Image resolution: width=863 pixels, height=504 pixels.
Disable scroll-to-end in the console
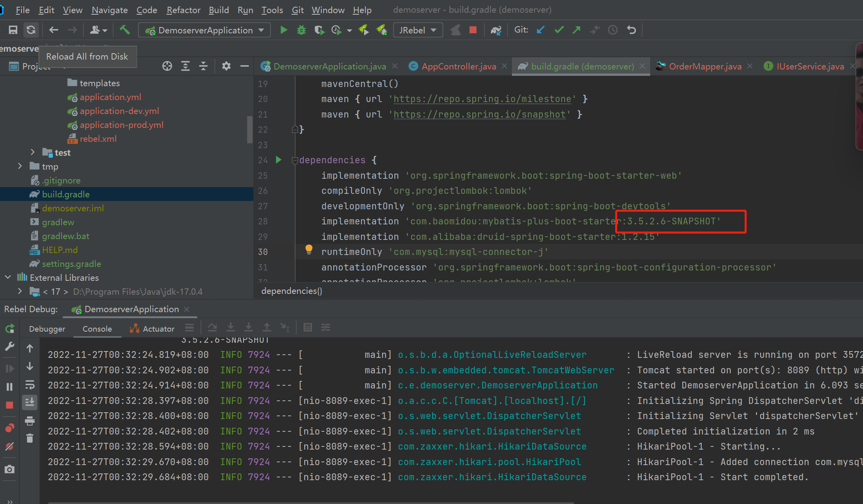point(30,402)
